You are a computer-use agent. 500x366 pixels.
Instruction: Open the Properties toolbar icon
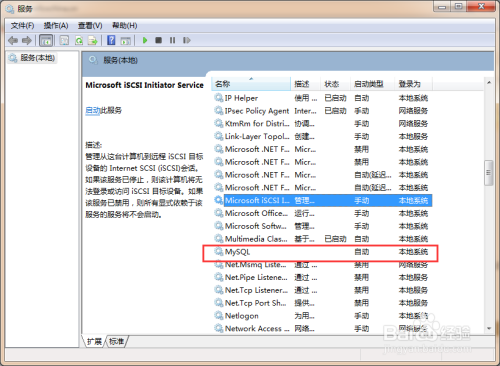64,41
